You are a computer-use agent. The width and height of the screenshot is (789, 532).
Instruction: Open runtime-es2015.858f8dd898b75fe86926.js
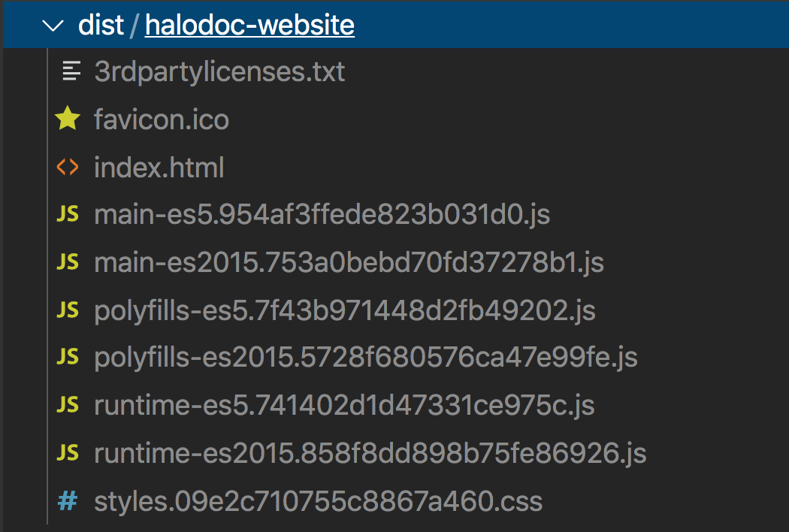pyautogui.click(x=370, y=454)
